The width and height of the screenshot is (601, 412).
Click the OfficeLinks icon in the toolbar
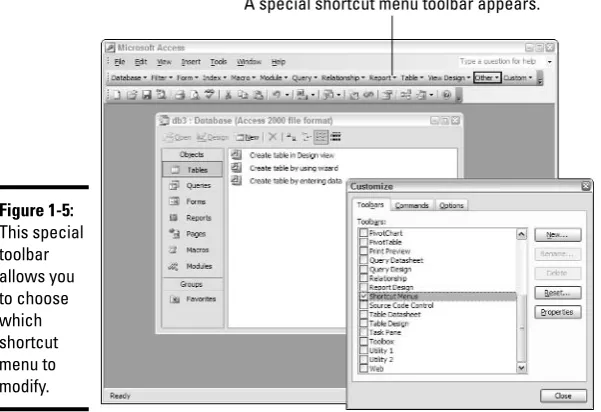[302, 95]
